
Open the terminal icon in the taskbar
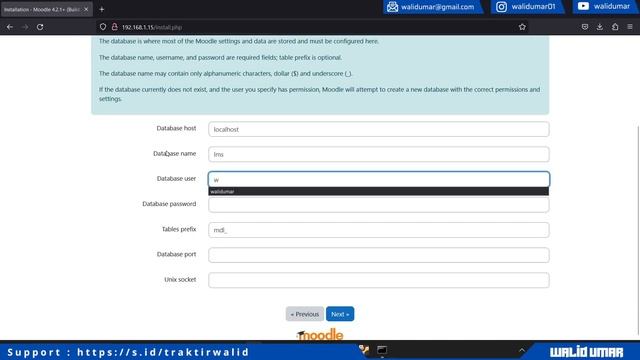[x=382, y=350]
